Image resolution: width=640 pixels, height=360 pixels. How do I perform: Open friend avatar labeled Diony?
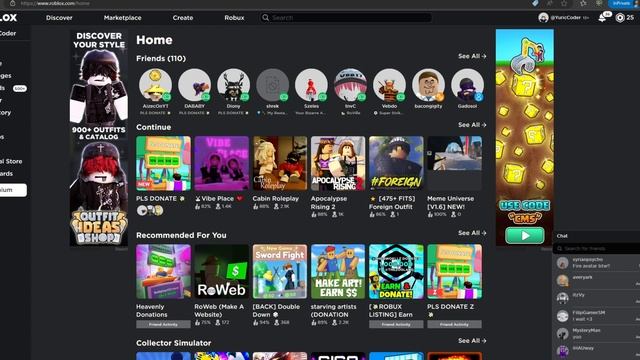pyautogui.click(x=233, y=85)
